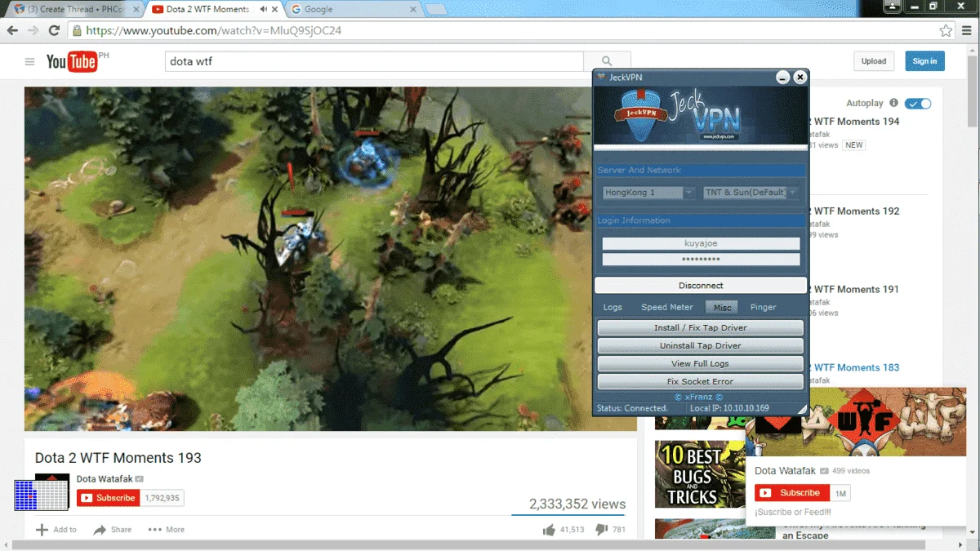Screen dimensions: 980x551
Task: Switch to the Create Thread PHCorner tab
Action: click(75, 9)
